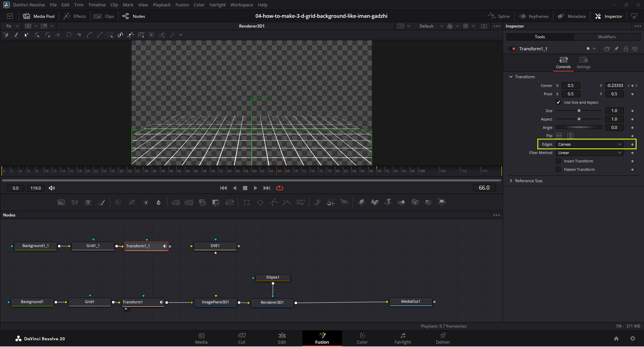This screenshot has height=347, width=644.
Task: Open the Media Pool panel
Action: [x=39, y=16]
